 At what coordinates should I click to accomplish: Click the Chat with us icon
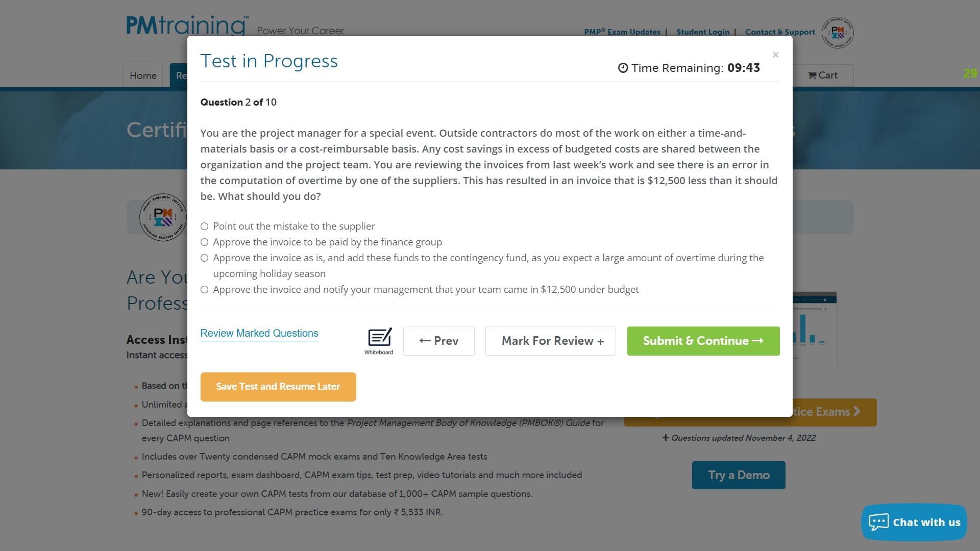[914, 521]
